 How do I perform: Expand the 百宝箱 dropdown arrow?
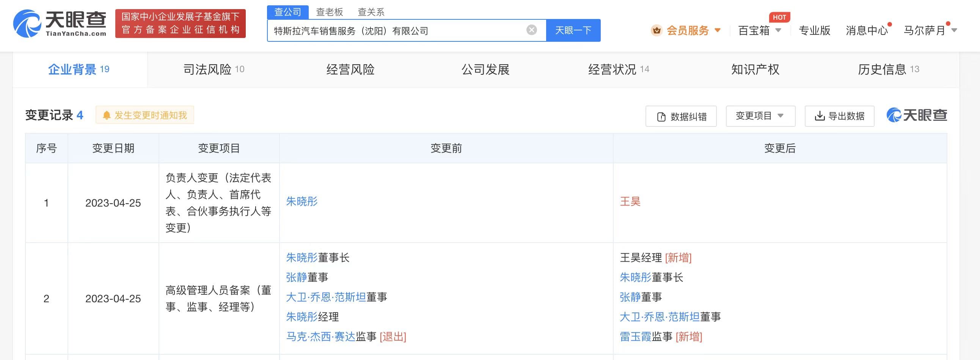click(778, 30)
